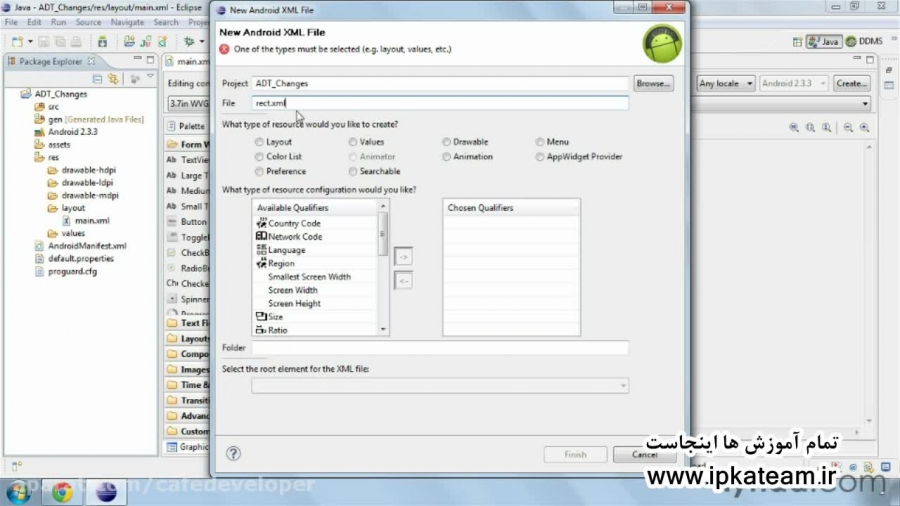Launch Eclipse from the taskbar icon
This screenshot has height=506, width=900.
pyautogui.click(x=105, y=491)
